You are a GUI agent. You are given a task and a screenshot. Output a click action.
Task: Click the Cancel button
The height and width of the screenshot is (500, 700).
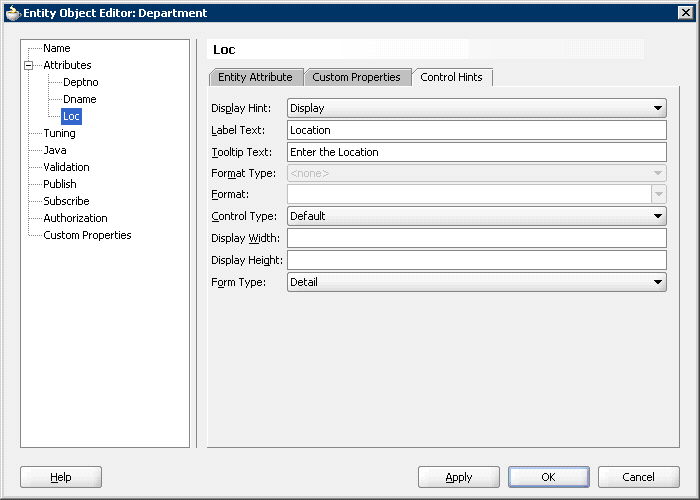pos(637,477)
